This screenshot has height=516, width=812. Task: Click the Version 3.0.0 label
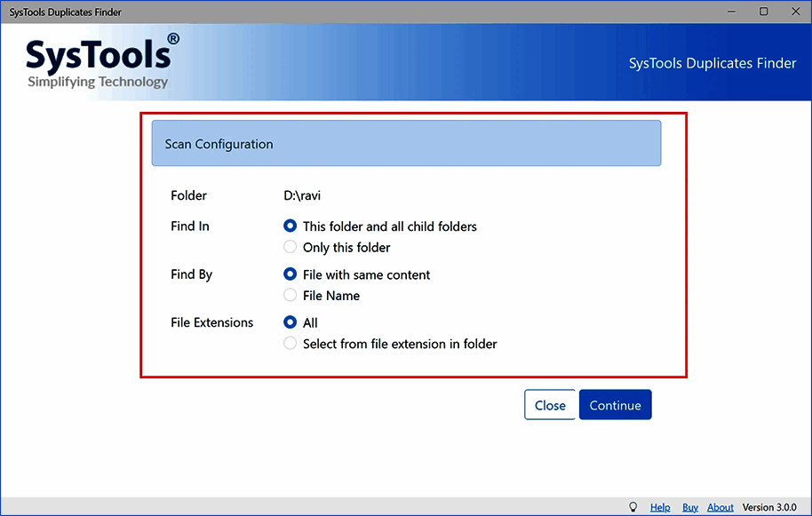(769, 506)
